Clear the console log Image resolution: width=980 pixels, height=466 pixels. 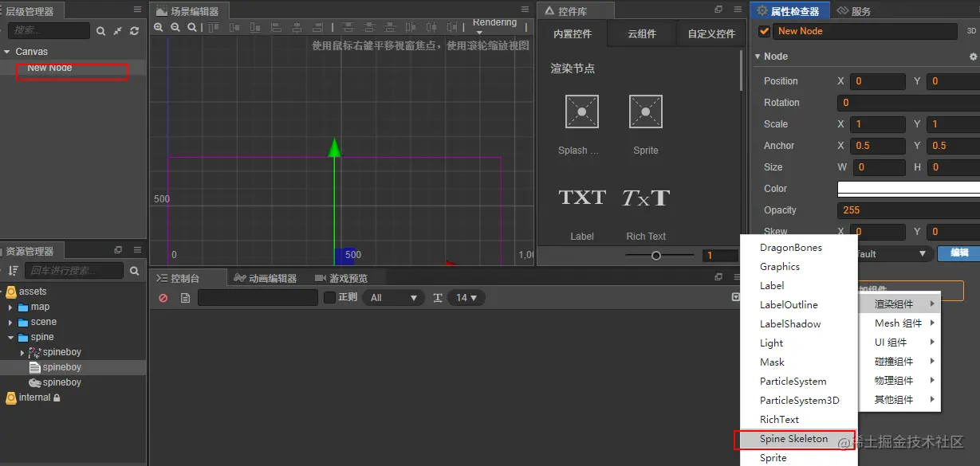tap(163, 298)
